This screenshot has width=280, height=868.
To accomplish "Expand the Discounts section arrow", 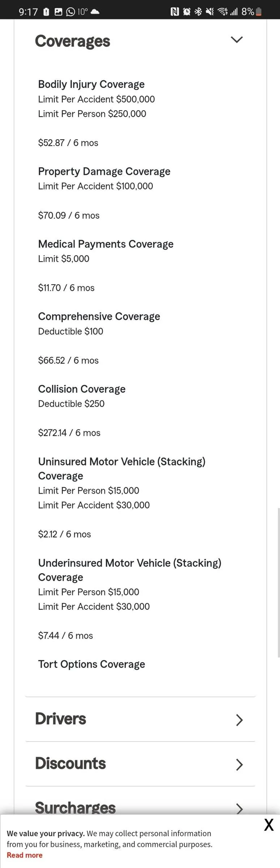I will (x=239, y=765).
